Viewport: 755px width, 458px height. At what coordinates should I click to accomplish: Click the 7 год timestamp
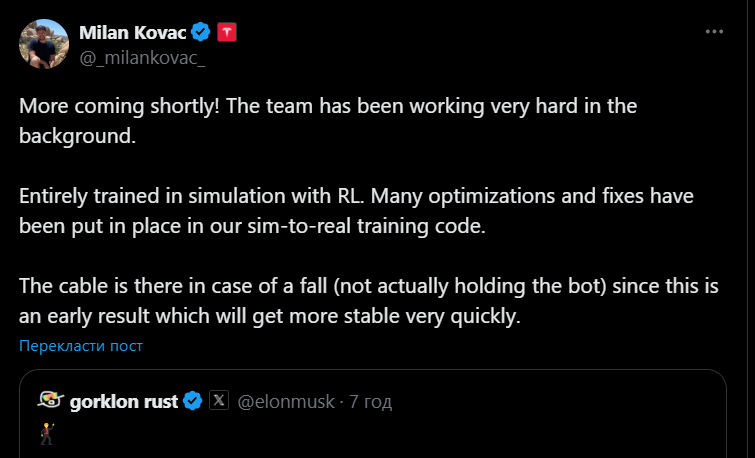pos(370,401)
